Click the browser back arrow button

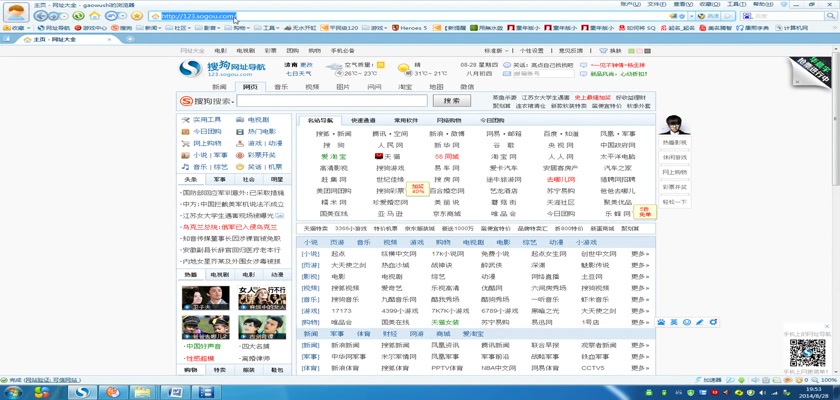coord(42,16)
